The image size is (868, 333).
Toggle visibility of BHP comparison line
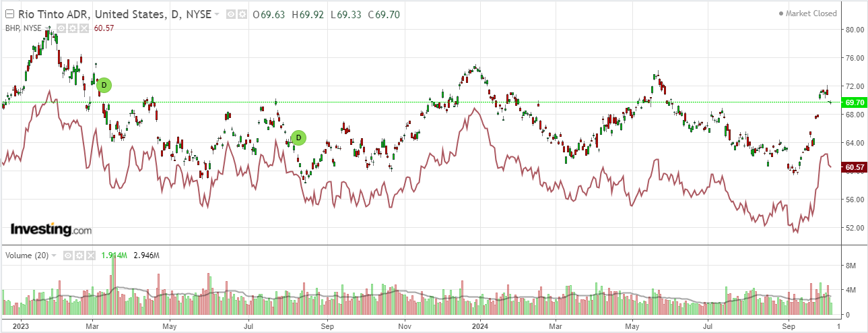[61, 28]
